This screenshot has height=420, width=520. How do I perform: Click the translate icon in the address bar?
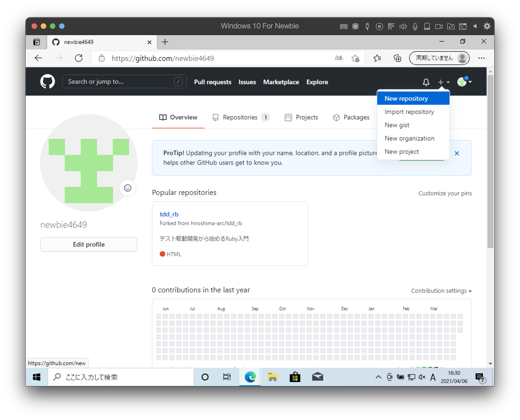point(339,58)
